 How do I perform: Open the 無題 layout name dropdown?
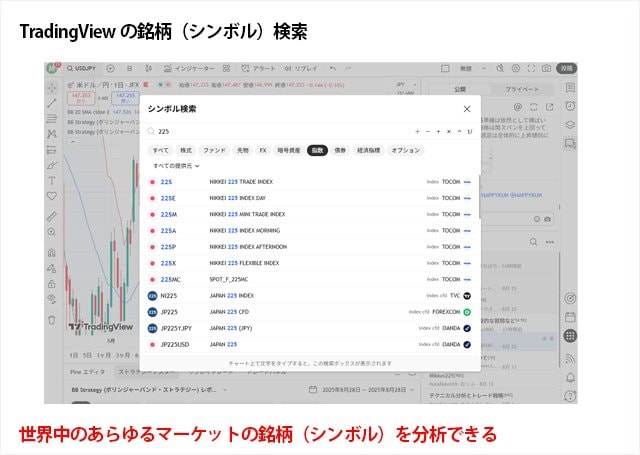click(473, 69)
